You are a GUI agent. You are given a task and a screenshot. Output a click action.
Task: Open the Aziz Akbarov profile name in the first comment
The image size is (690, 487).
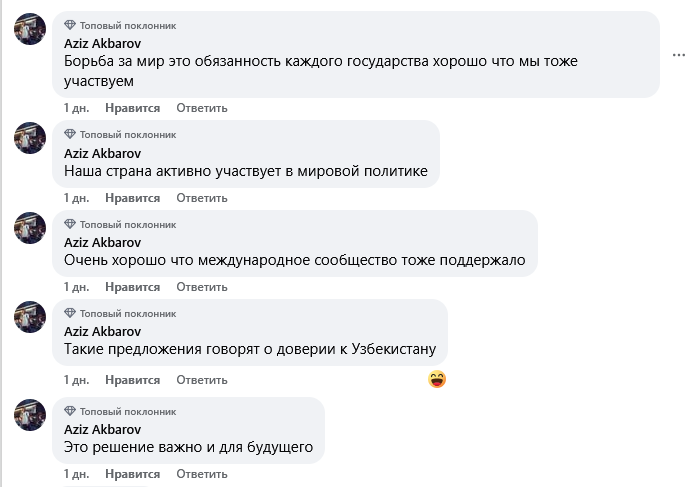point(102,44)
